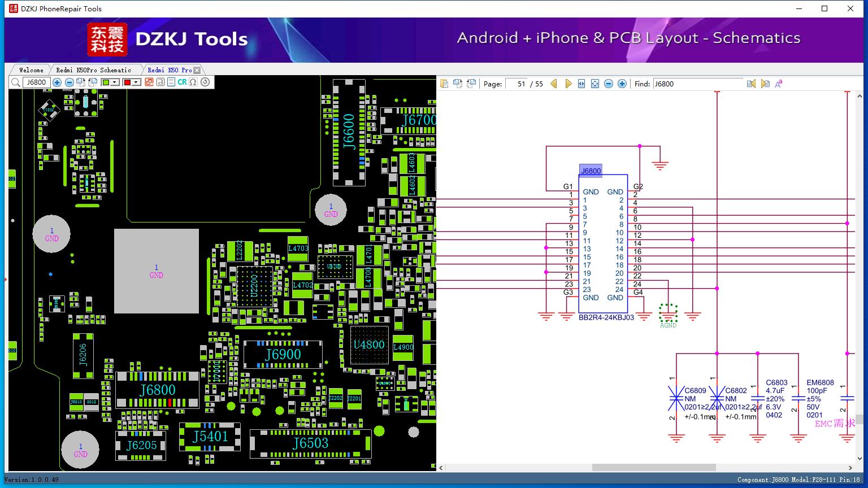Viewport: 868px width, 488px height.
Task: Maximize the DZKJ PhoneRepair Tools window
Action: tap(824, 8)
